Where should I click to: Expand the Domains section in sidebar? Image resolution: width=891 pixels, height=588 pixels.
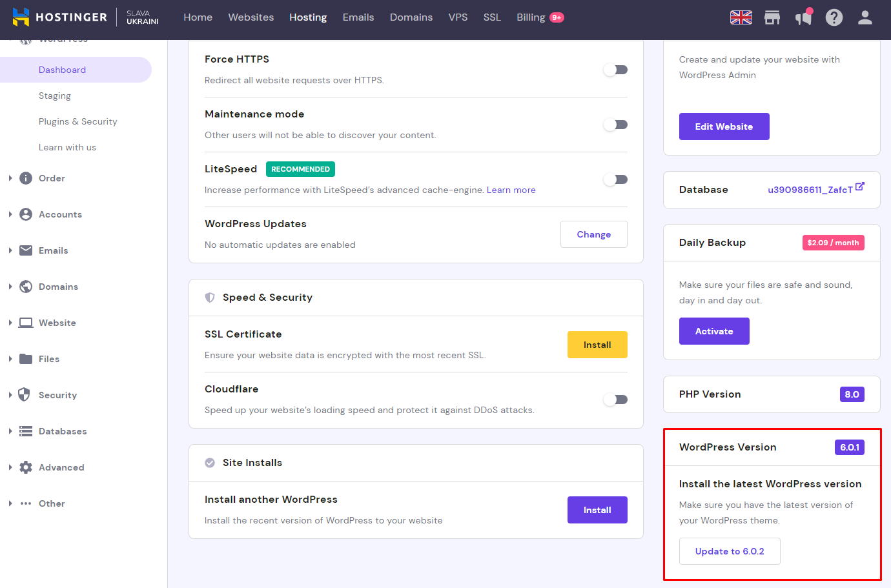point(58,287)
